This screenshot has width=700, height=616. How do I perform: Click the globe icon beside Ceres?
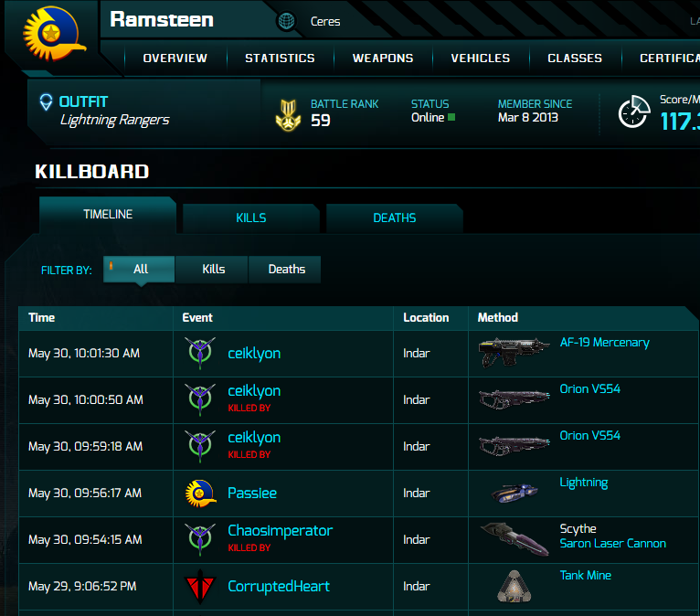point(286,21)
